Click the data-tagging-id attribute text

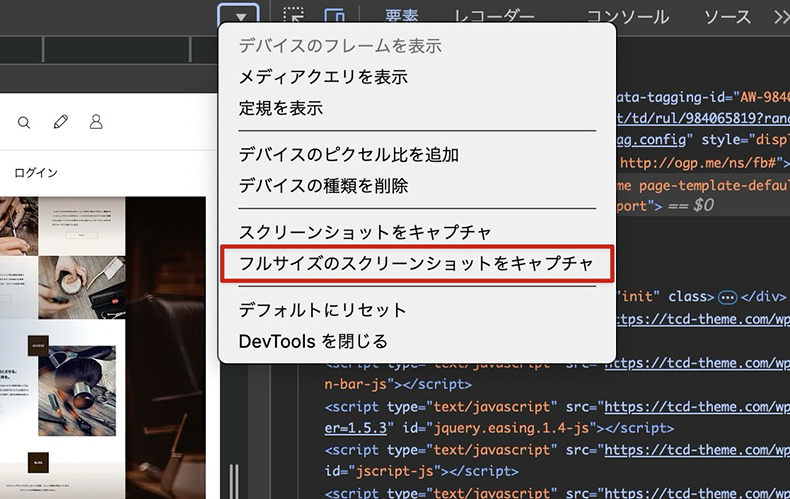click(x=703, y=96)
